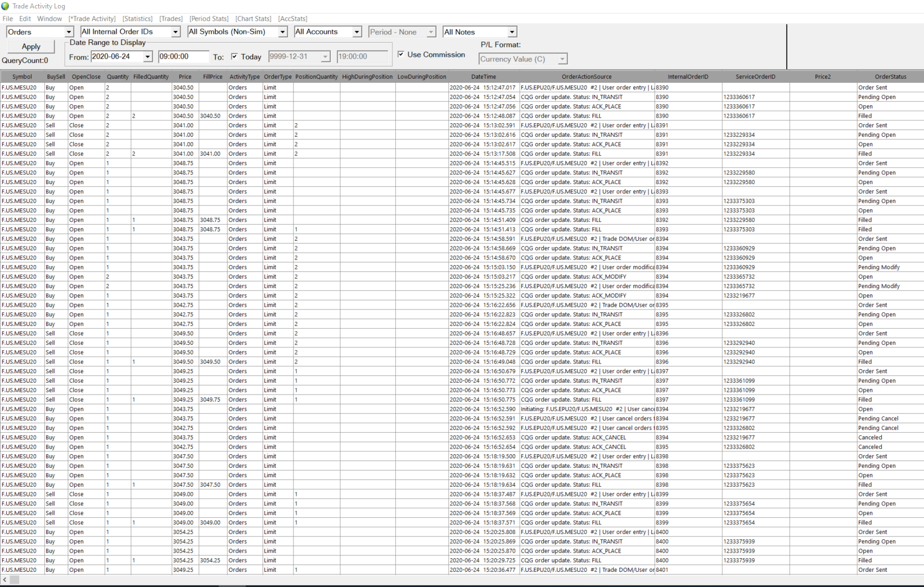Select the DateTime cell 15:20:36.477
Image resolution: width=924 pixels, height=587 pixels.
(x=484, y=570)
